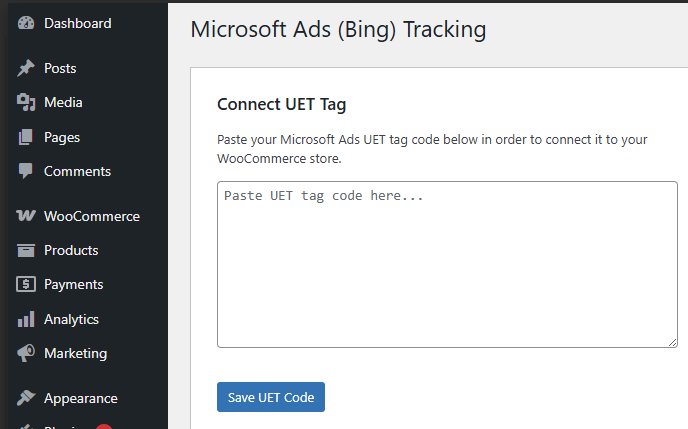Click the Dashboard gauge icon

(x=26, y=23)
